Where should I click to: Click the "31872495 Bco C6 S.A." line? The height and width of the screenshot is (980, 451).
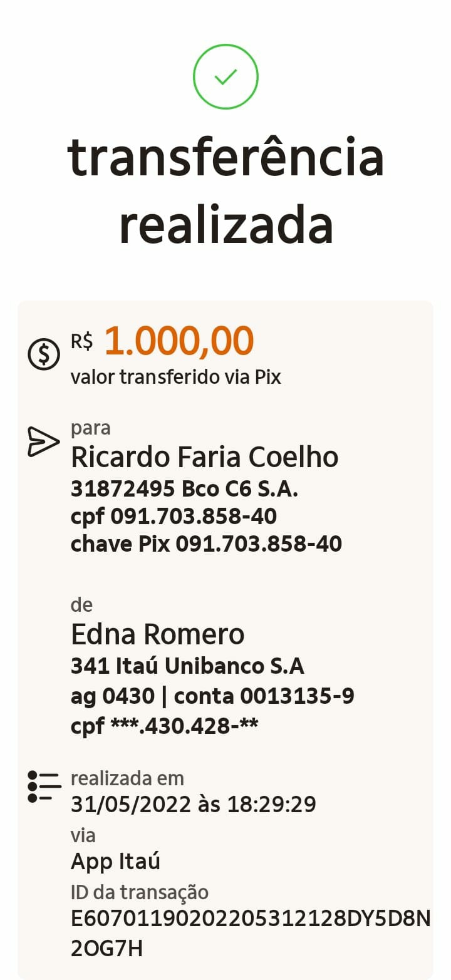click(x=184, y=490)
